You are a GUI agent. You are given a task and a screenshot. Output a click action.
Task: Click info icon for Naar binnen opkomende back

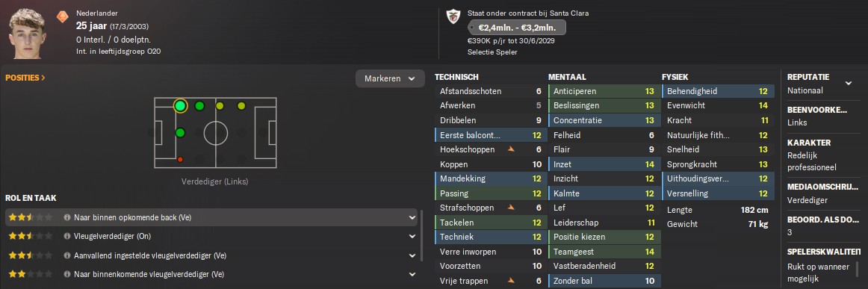[x=67, y=217]
